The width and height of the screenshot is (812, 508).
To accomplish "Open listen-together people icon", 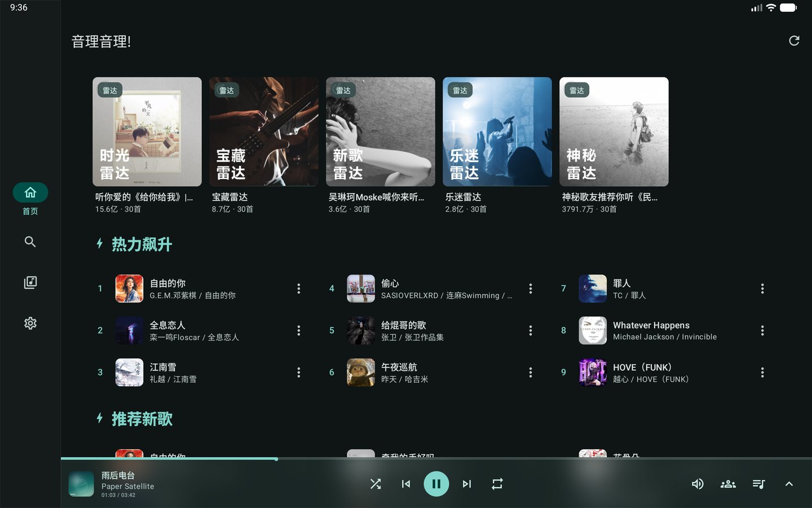I will coord(728,484).
